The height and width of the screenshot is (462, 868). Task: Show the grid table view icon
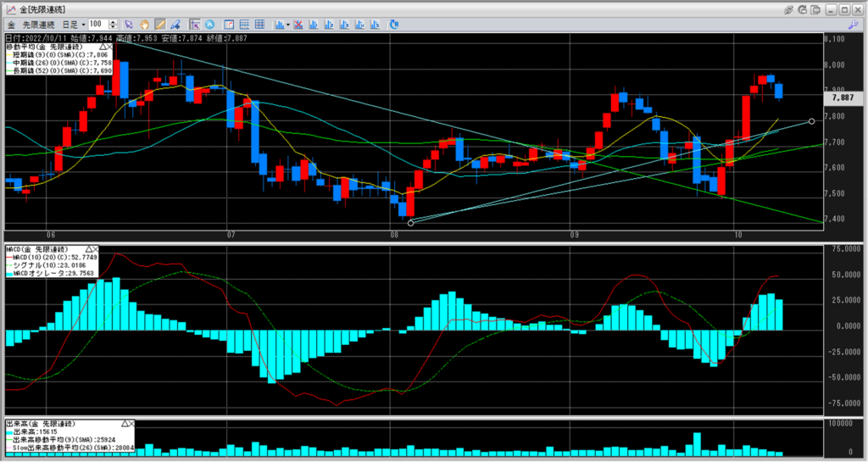[x=259, y=25]
